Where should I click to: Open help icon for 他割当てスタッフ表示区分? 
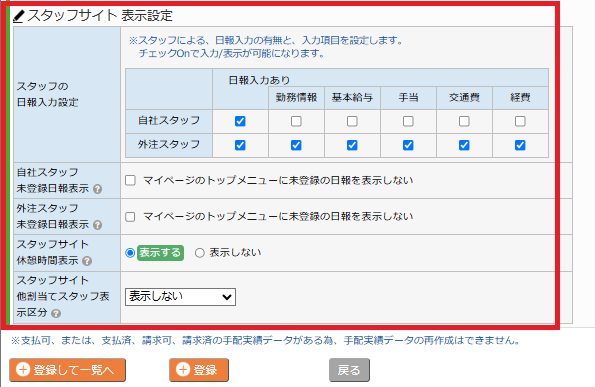coord(56,313)
